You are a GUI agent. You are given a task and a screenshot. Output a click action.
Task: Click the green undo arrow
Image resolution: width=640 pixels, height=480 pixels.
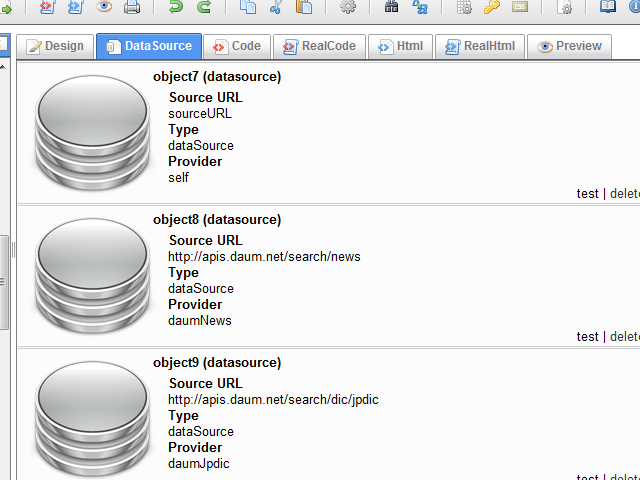coord(177,8)
